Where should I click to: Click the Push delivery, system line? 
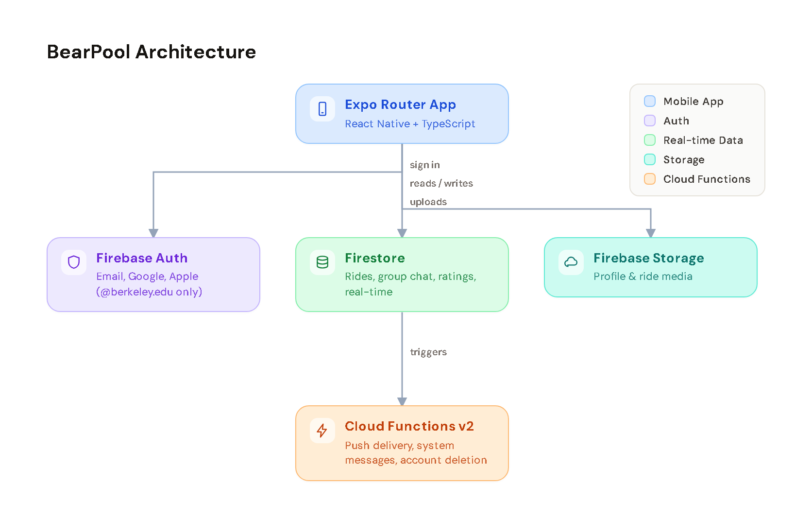click(x=400, y=446)
